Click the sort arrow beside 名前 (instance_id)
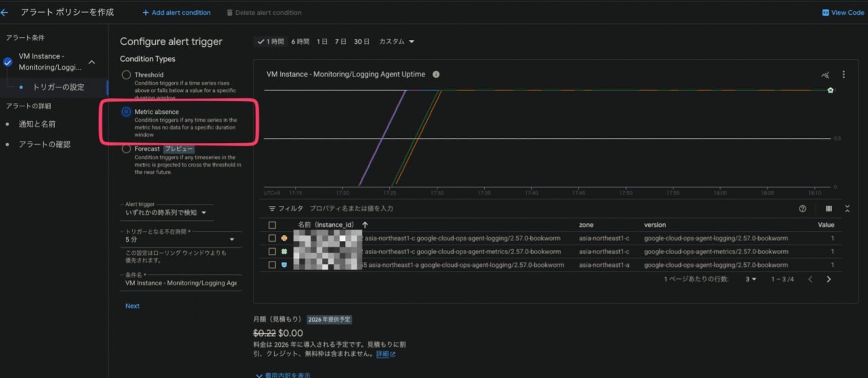This screenshot has height=378, width=868. pyautogui.click(x=365, y=225)
